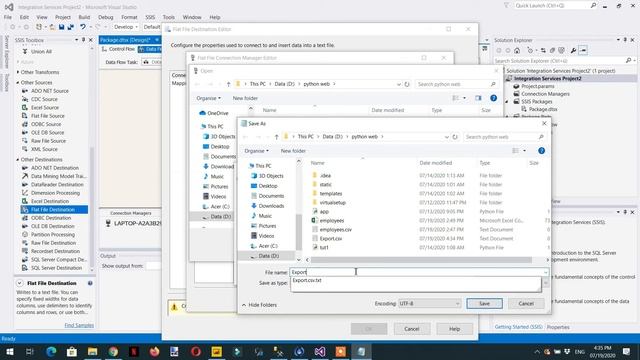Click the Undo toolbar icon
The height and width of the screenshot is (360, 640).
pos(83,27)
